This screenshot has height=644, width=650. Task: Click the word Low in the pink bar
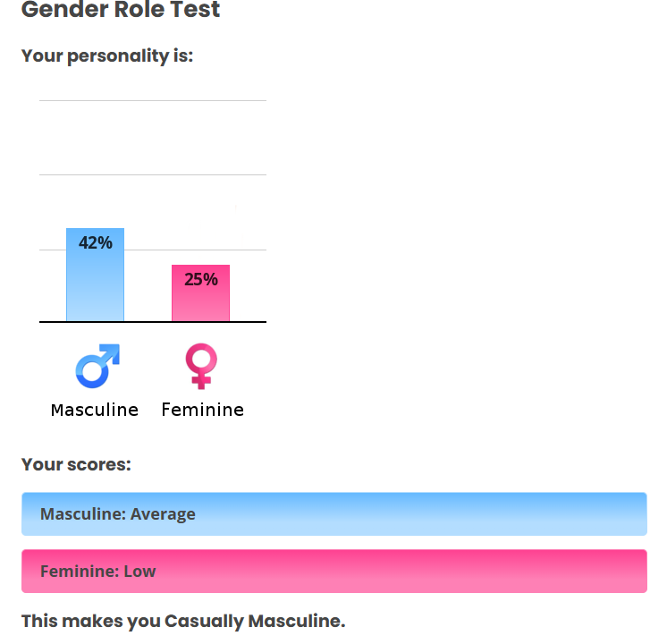tap(139, 572)
